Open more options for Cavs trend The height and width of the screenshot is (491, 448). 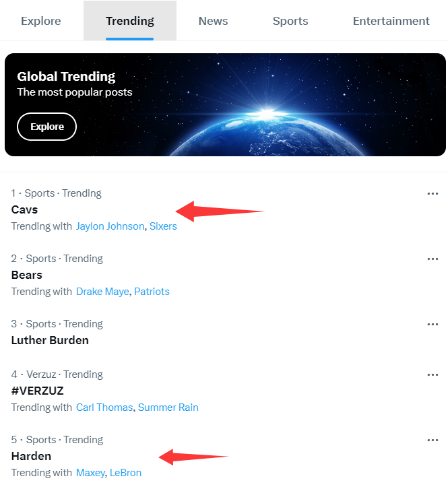(433, 193)
